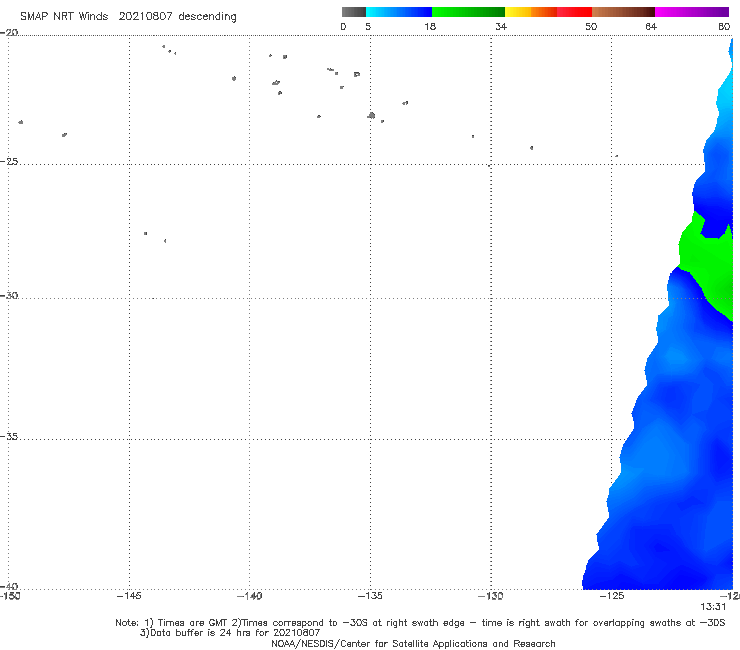Click the latitude label '-35'
740x650 pixels.
(x=9, y=436)
